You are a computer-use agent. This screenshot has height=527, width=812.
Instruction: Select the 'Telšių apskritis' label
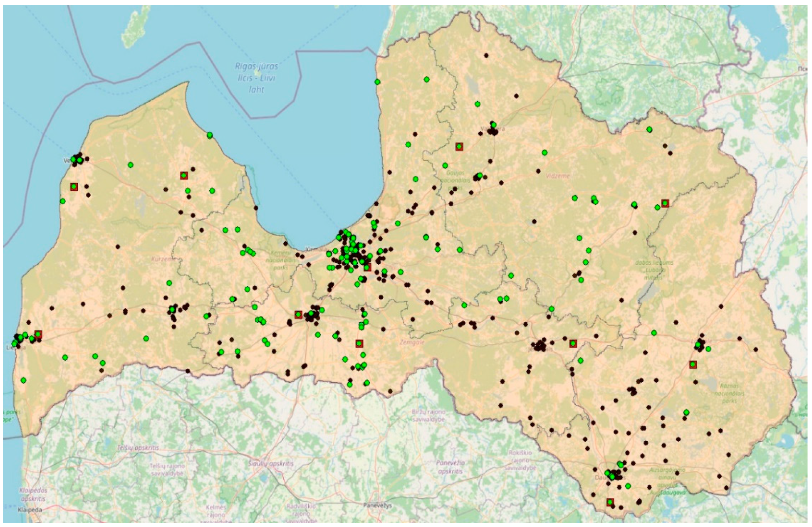138,447
